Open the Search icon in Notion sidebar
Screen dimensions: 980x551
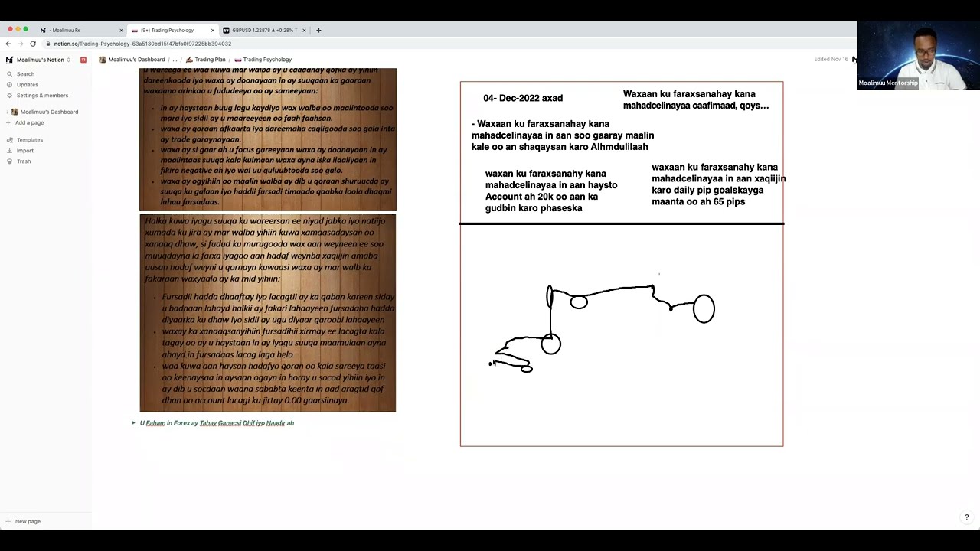(x=9, y=74)
